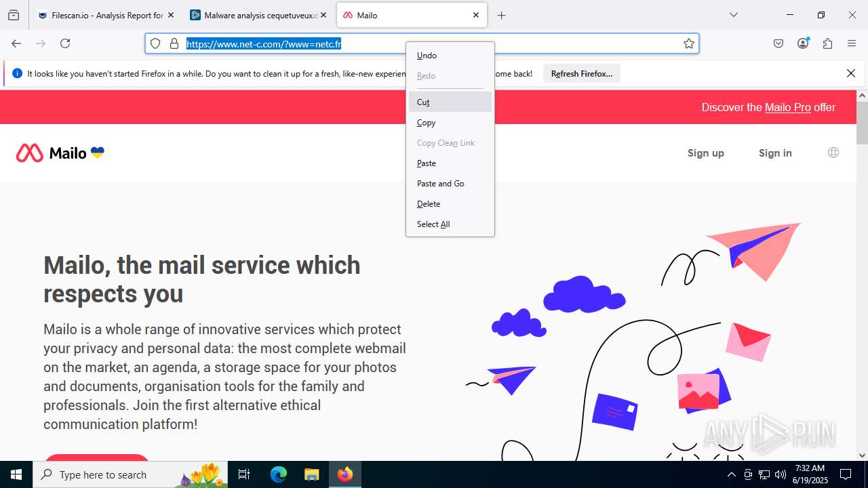The image size is (868, 488).
Task: Choose Paste and Go option
Action: tap(450, 184)
